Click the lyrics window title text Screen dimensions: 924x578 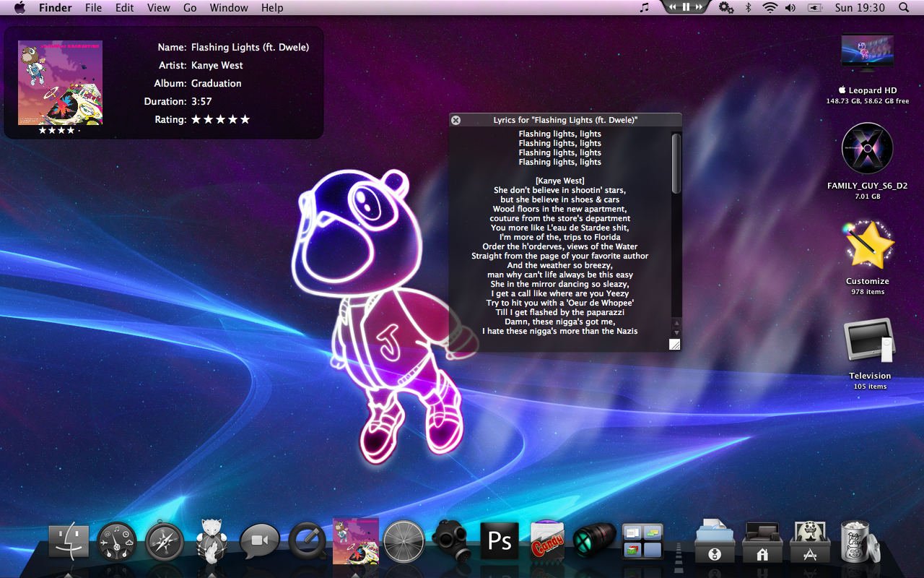(565, 120)
